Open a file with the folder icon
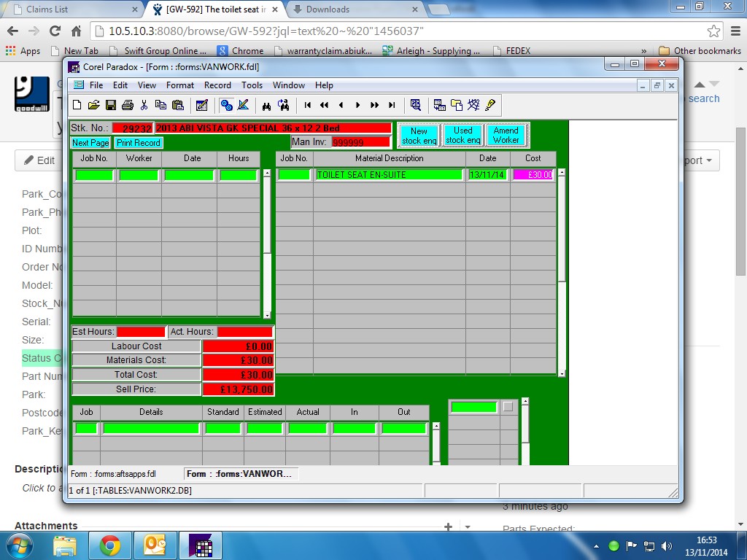747x560 pixels. [x=94, y=105]
